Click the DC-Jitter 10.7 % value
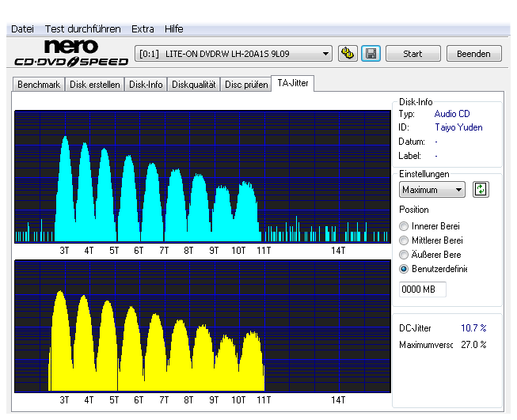The width and height of the screenshot is (517, 420). [473, 328]
